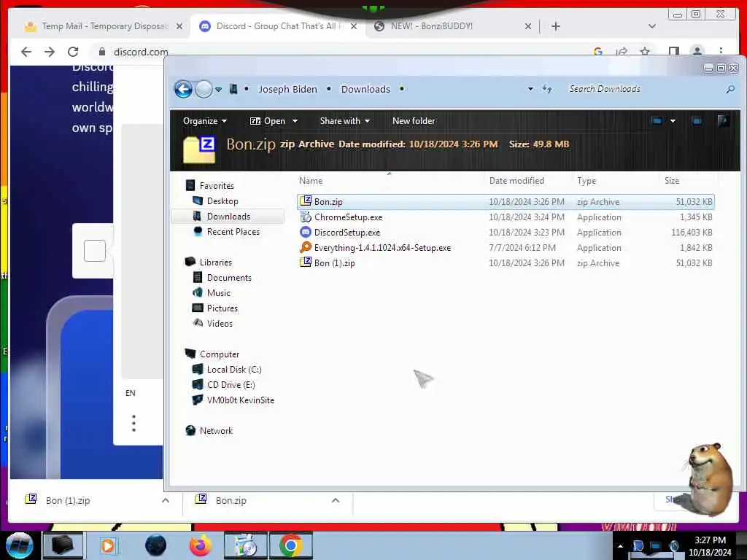
Task: Show hidden system tray icons
Action: tap(620, 546)
